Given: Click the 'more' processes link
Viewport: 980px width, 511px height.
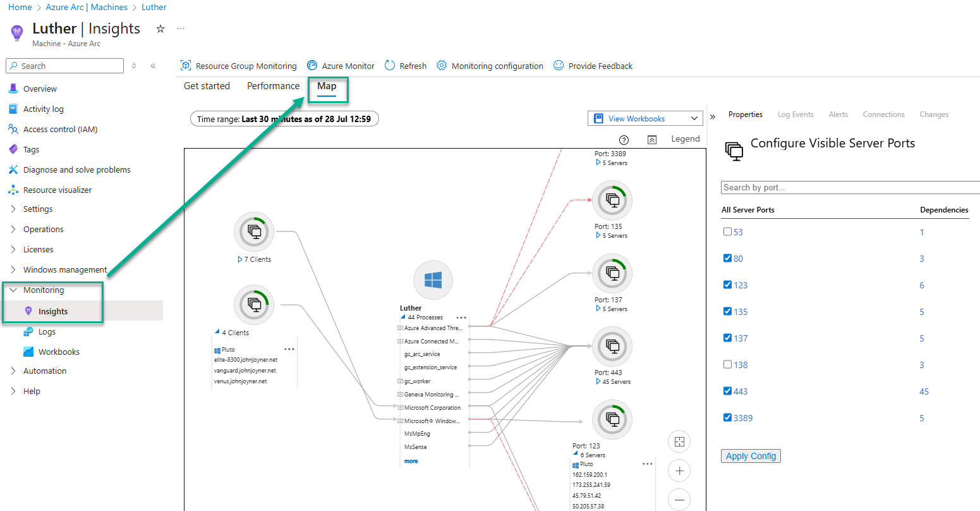Looking at the screenshot, I should [x=411, y=461].
